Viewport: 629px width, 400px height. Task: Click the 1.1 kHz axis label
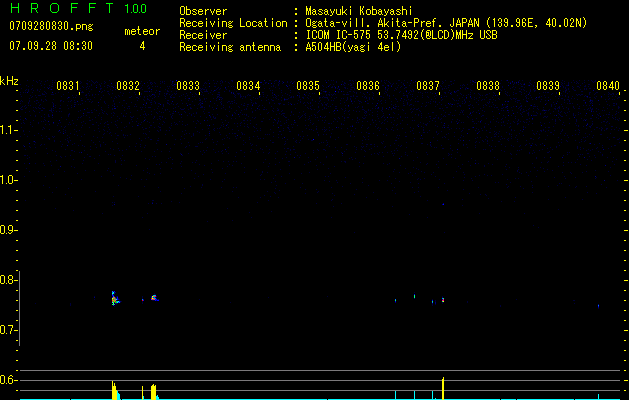pos(7,130)
